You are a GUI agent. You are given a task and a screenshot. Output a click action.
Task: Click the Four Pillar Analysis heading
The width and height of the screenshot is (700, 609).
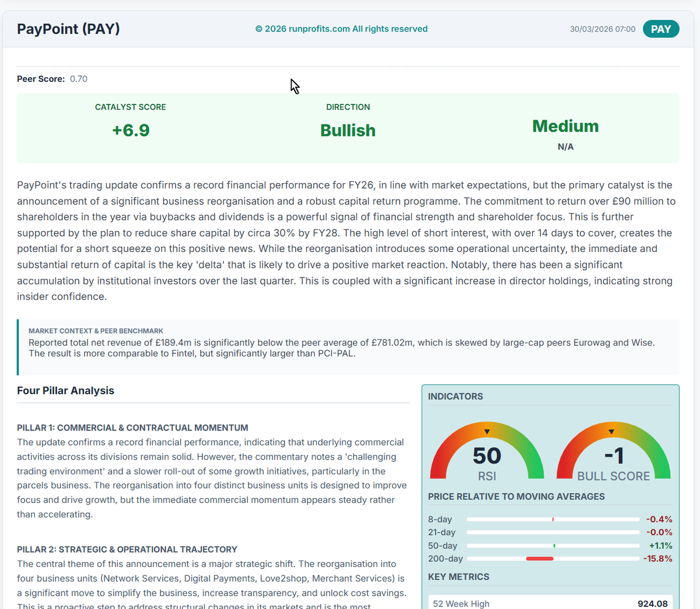tap(65, 391)
